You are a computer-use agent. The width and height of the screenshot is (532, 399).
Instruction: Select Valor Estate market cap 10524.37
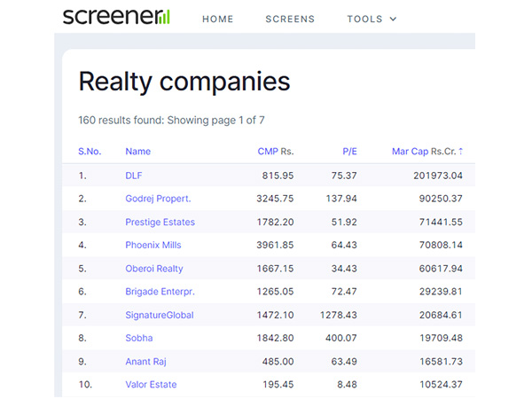point(441,385)
